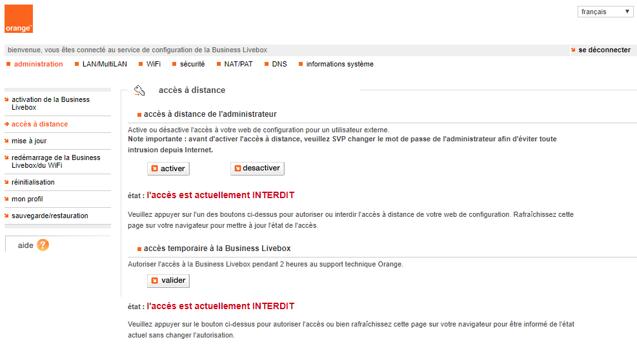
Task: Click the bienvenue welcome message text
Action: tap(137, 50)
